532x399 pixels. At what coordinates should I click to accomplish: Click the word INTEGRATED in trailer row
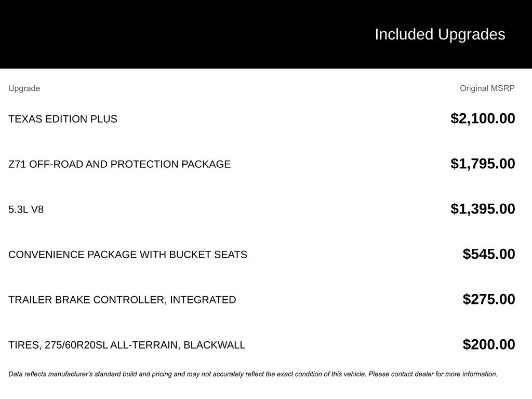pos(203,300)
